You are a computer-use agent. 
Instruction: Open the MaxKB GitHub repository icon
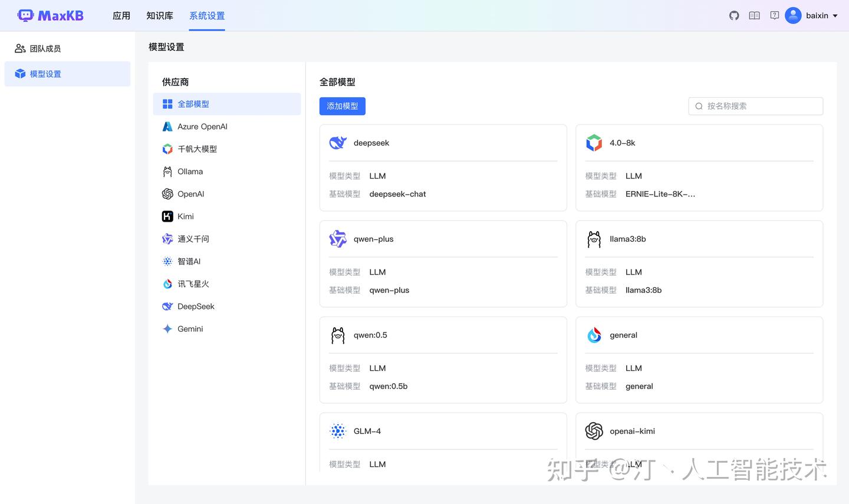pyautogui.click(x=733, y=15)
